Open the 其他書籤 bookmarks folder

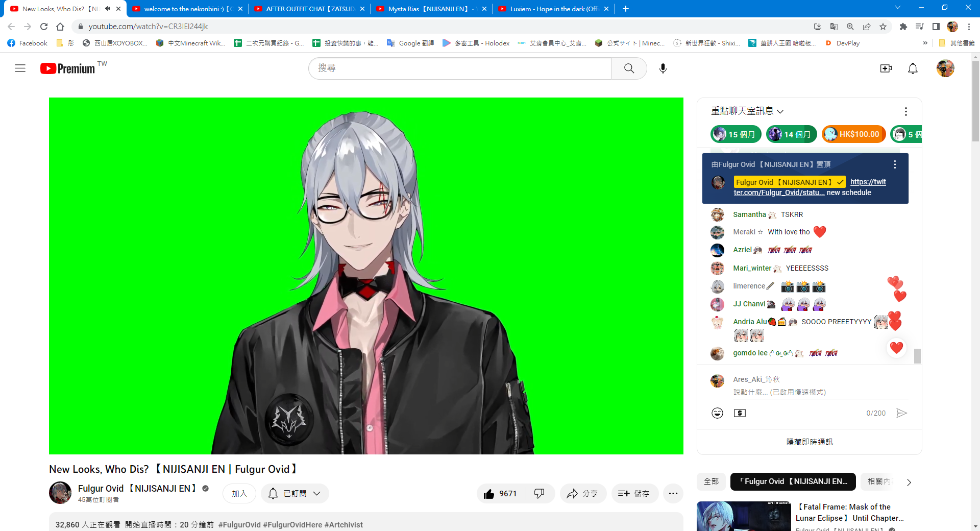[957, 43]
